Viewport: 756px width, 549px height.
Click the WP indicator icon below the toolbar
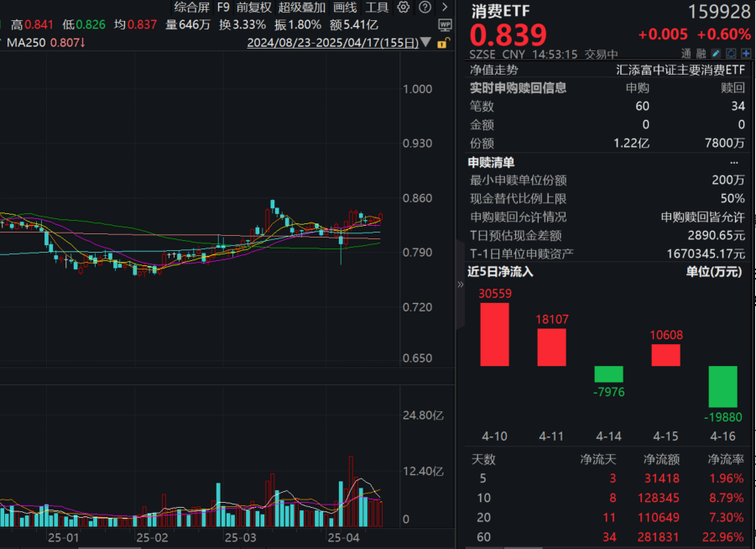pos(445,24)
